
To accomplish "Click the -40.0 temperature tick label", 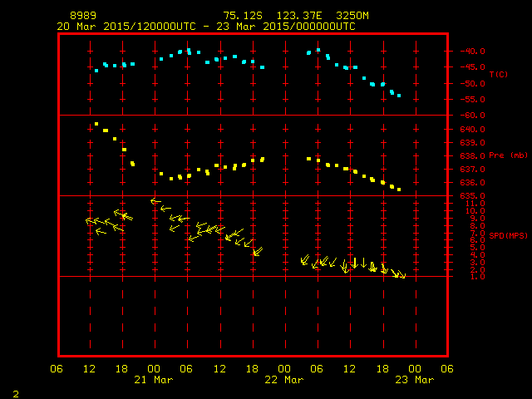I will click(x=472, y=52).
